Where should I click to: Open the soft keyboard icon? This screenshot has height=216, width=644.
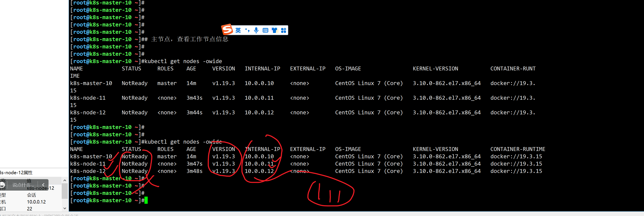[x=265, y=30]
